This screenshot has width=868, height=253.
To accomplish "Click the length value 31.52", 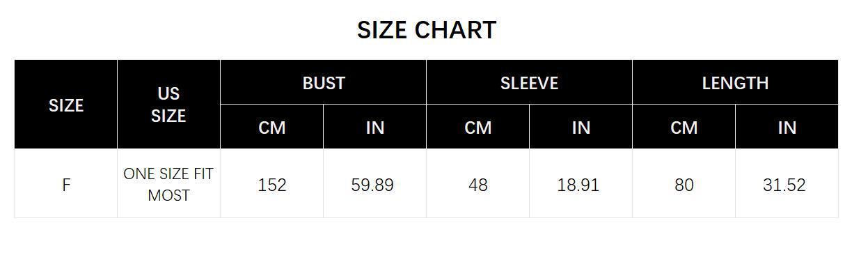I will click(x=784, y=185).
